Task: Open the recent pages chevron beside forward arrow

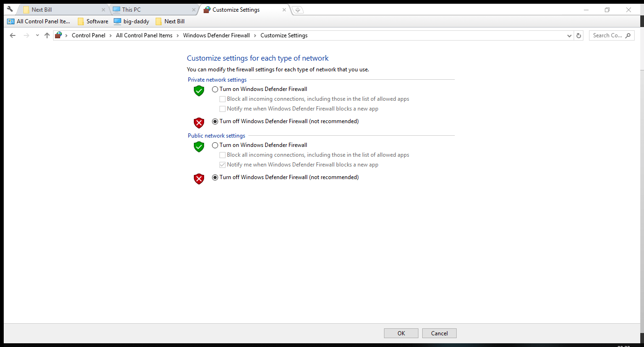Action: click(37, 35)
